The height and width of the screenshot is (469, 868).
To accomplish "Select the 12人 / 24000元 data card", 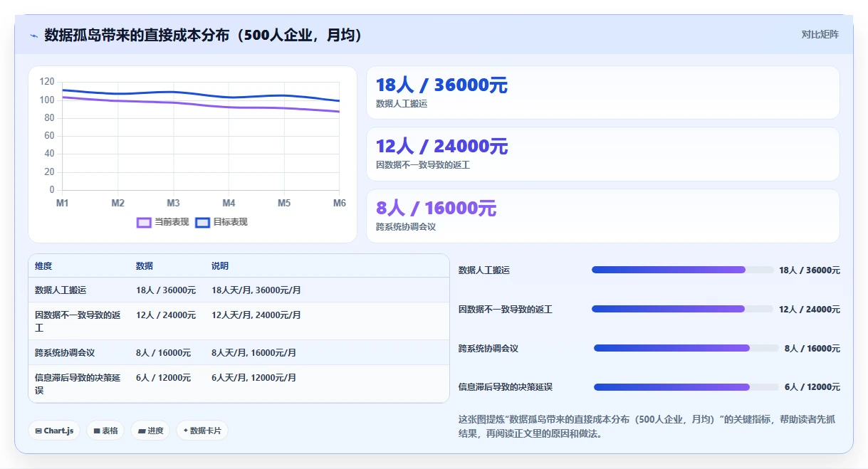I will tap(603, 154).
